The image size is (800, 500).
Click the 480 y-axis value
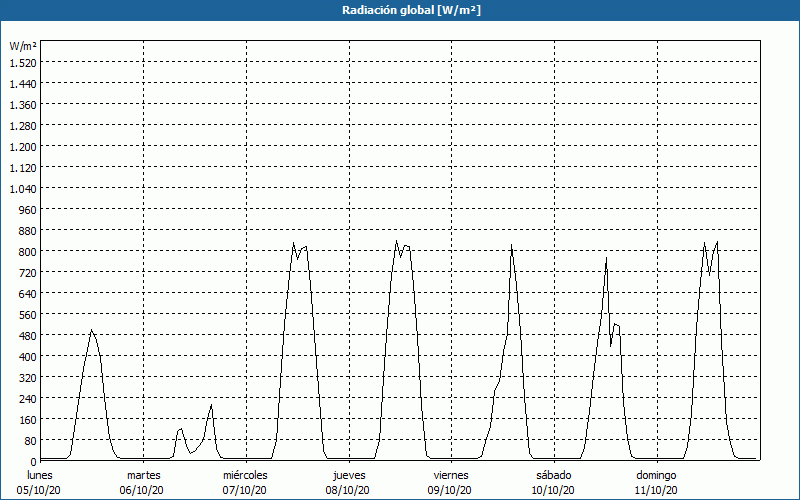28,336
